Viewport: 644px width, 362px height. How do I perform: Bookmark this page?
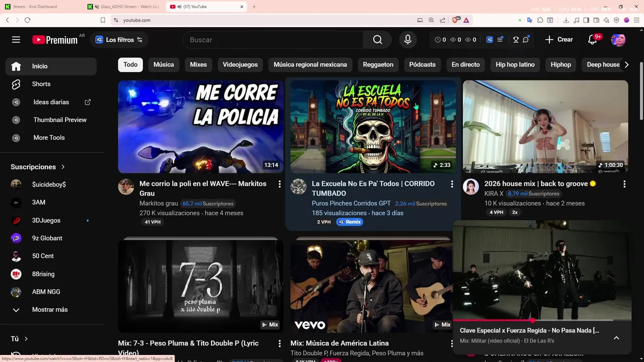[103, 20]
